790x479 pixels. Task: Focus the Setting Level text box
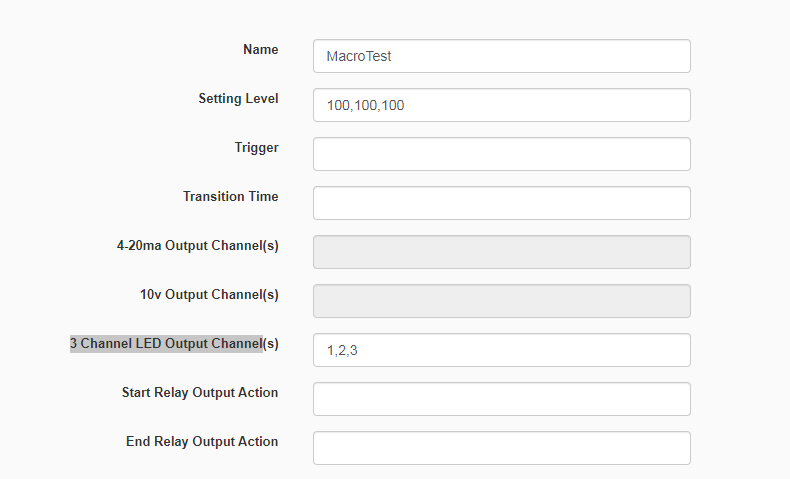501,105
